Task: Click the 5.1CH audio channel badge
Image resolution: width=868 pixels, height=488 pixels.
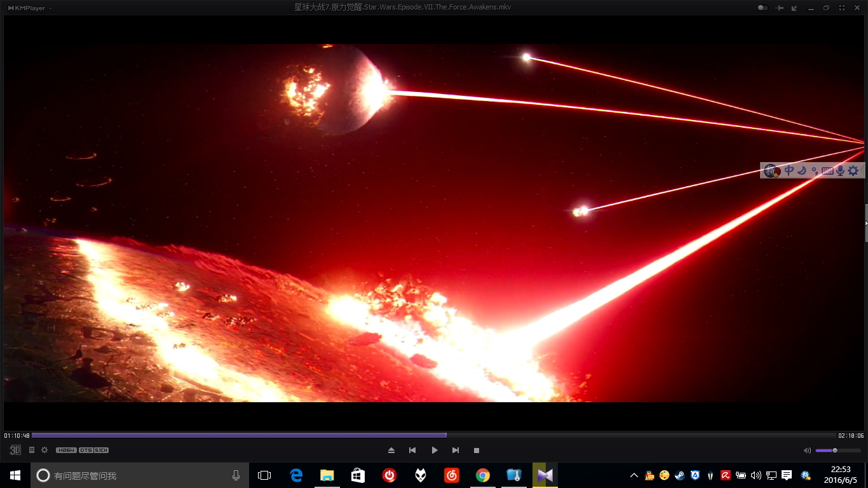Action: (x=102, y=450)
